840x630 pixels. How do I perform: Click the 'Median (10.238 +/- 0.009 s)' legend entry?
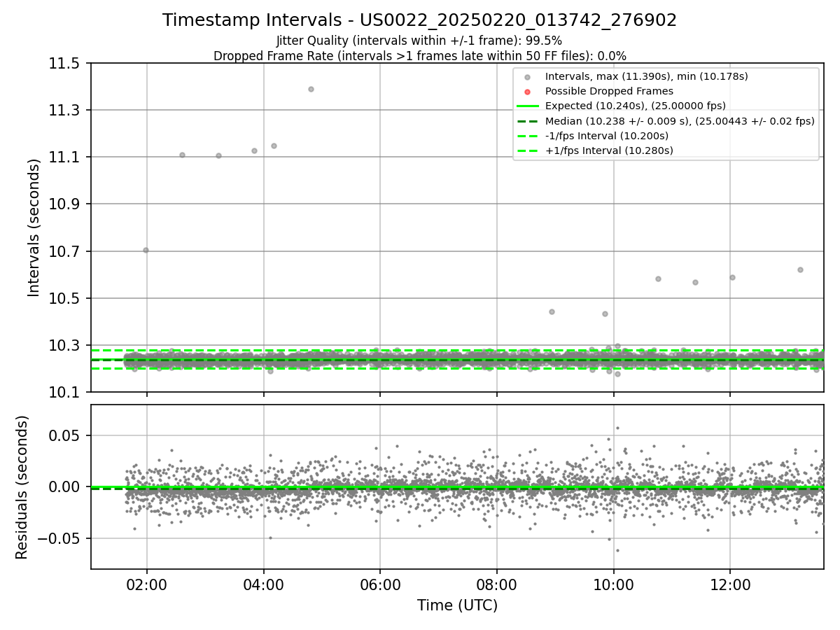tap(680, 121)
